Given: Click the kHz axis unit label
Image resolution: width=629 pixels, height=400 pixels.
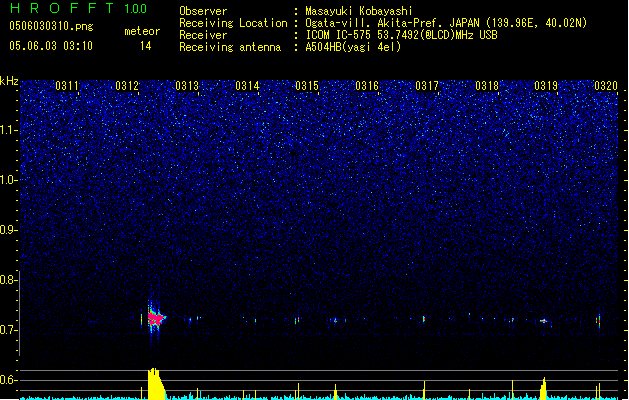Looking at the screenshot, I should pyautogui.click(x=9, y=81).
